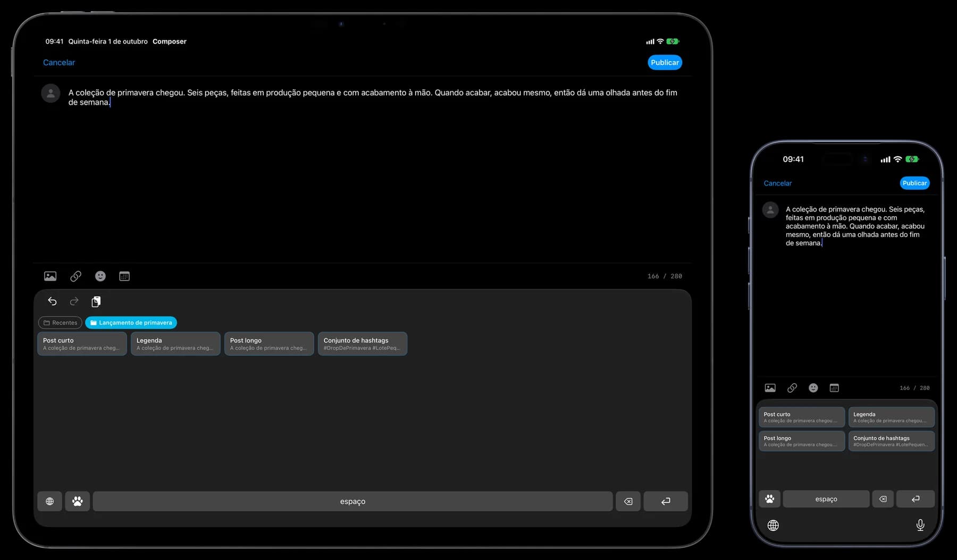957x560 pixels.
Task: Select the Recentes folder tab
Action: [60, 323]
